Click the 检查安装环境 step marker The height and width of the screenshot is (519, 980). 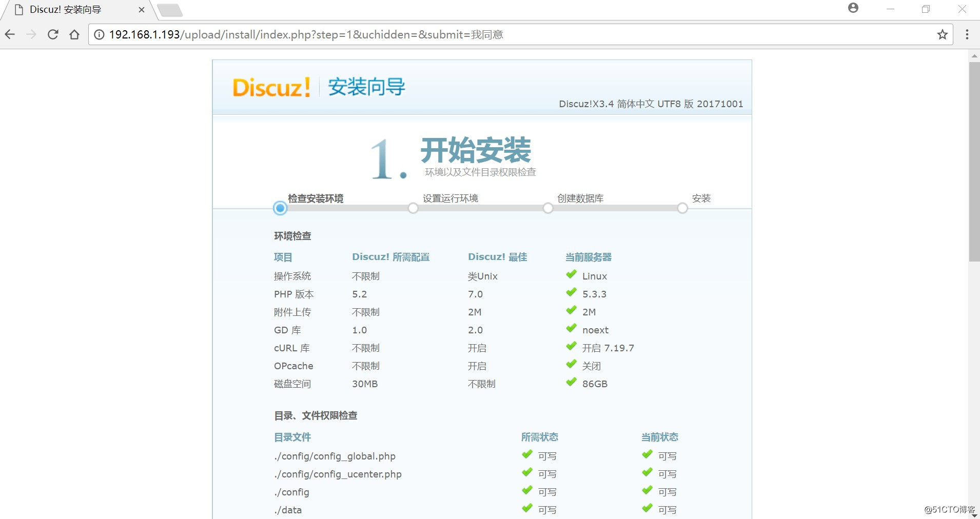click(x=280, y=208)
